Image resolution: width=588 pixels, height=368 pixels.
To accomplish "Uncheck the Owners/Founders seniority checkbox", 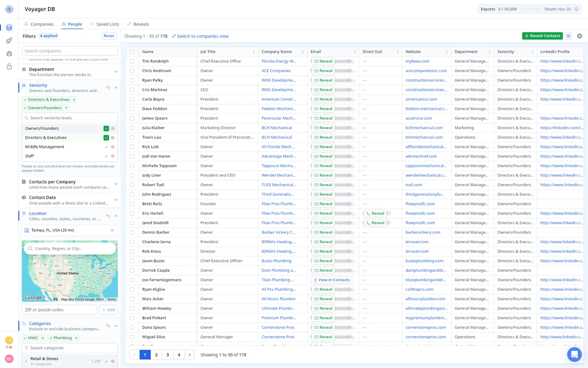I will click(106, 128).
